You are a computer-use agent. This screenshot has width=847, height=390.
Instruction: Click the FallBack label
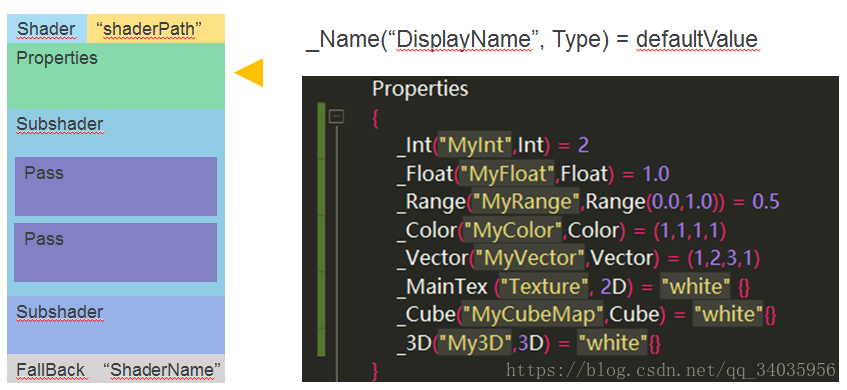click(x=50, y=370)
